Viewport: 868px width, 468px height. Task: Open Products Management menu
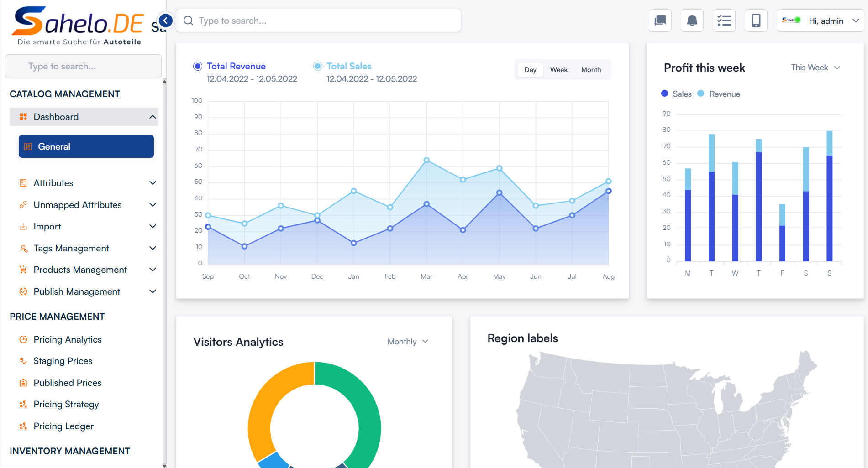click(84, 270)
